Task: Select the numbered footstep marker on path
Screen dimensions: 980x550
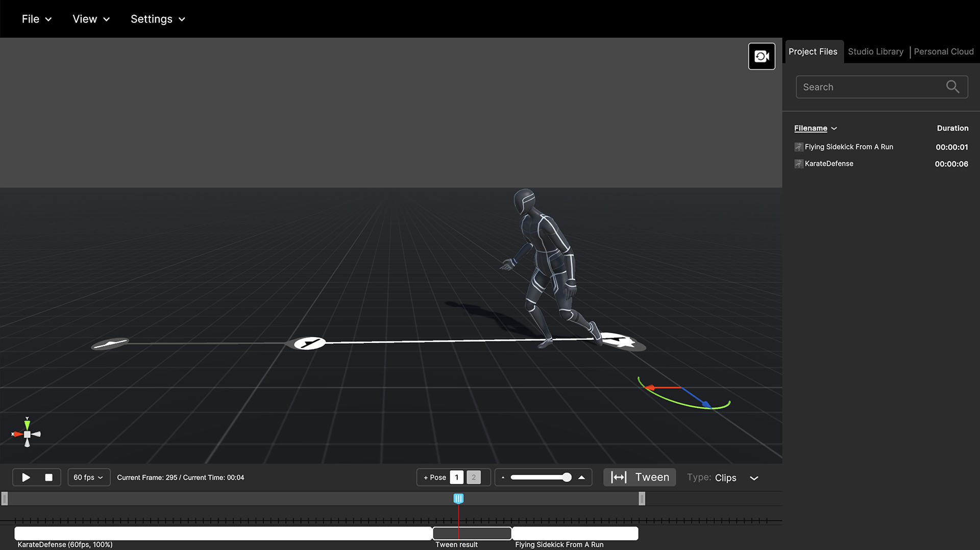Action: click(309, 343)
